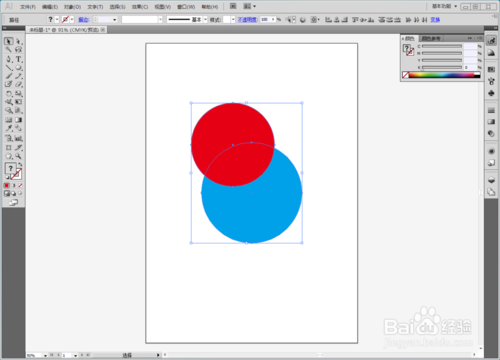Screen dimensions: 500x360
Task: Close the 未标题-1 document tab
Action: [x=103, y=30]
